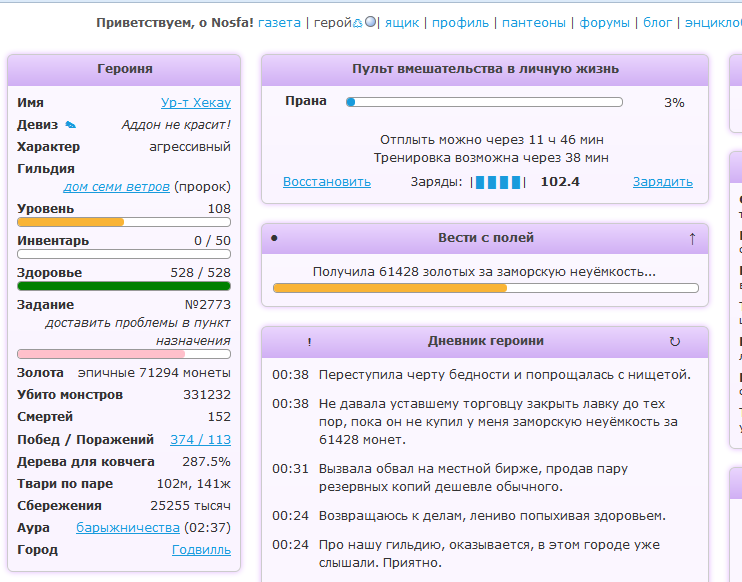Click the refresh icon in Дневник героини
742x582 pixels.
674,341
